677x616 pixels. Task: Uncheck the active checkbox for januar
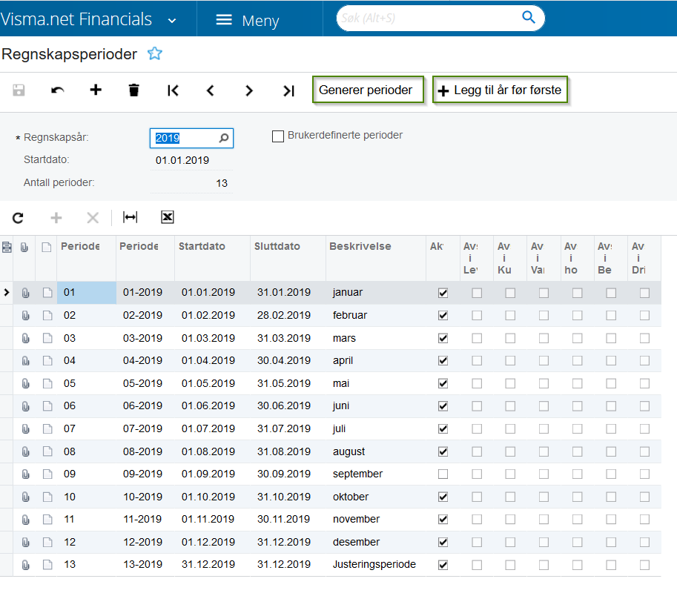pos(443,293)
